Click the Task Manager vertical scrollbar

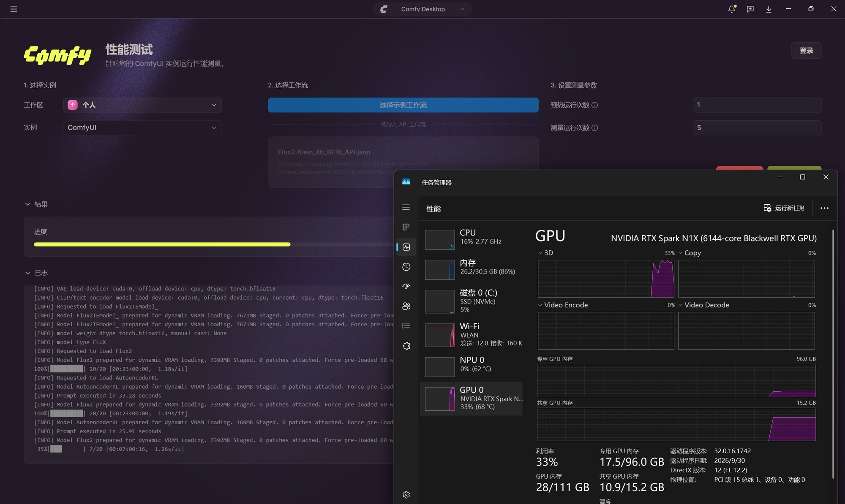tap(833, 354)
